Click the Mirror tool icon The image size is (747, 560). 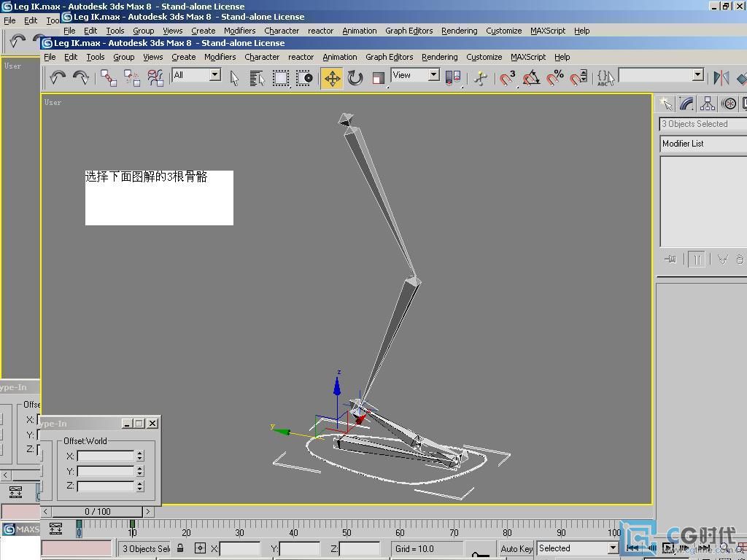pos(721,78)
